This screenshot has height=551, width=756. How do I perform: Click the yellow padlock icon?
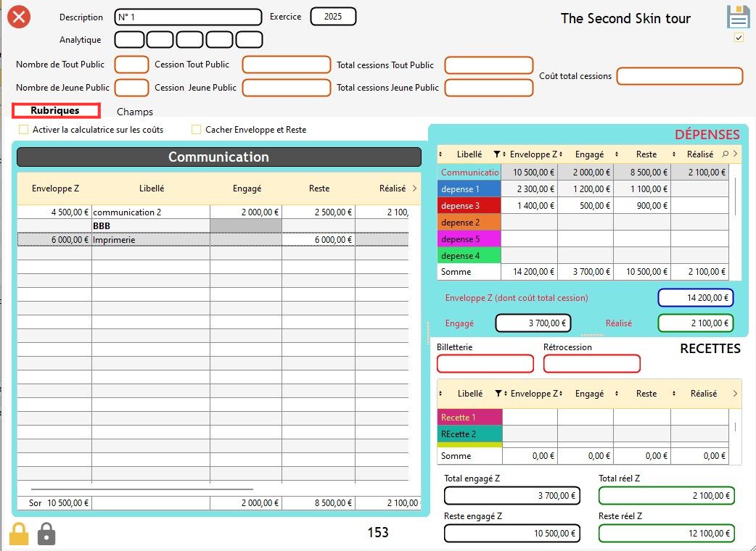19,534
